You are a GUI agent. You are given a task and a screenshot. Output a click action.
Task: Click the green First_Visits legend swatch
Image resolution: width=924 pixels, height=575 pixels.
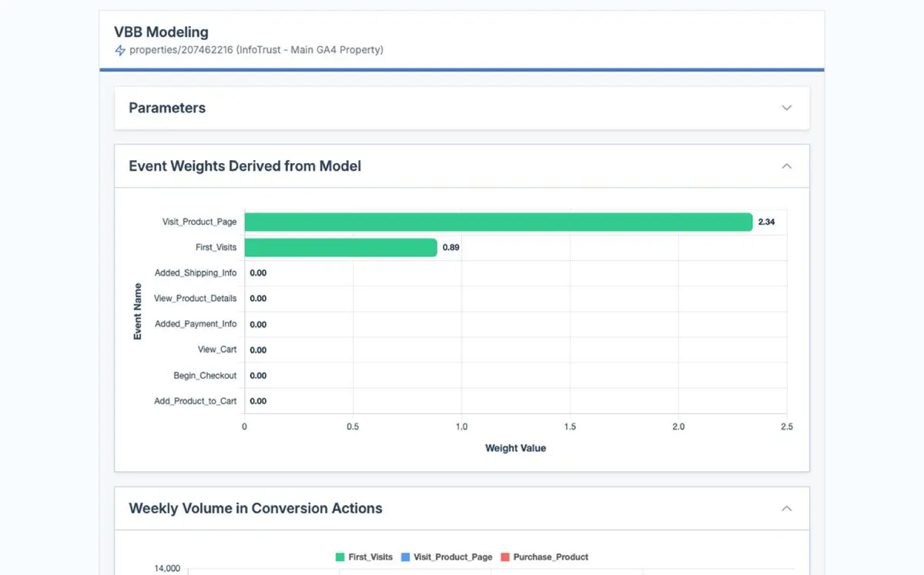pos(340,557)
